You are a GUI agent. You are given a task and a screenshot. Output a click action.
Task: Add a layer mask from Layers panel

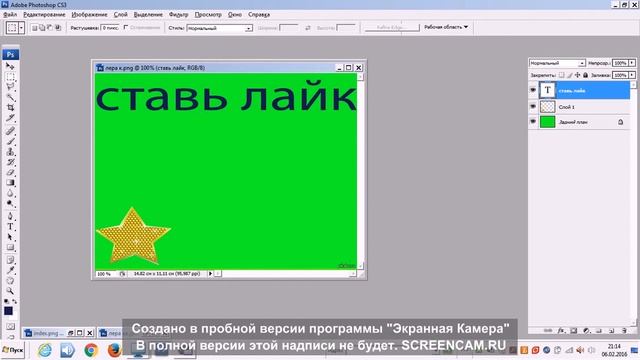573,331
